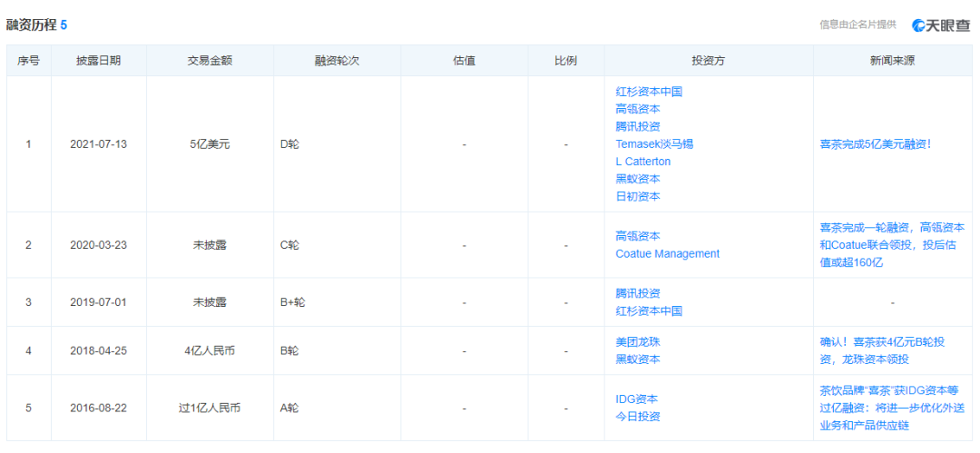Screen dimensions: 980x453
Task: Open news link 喜茶完成5亿美元融资！
Action: coord(876,144)
